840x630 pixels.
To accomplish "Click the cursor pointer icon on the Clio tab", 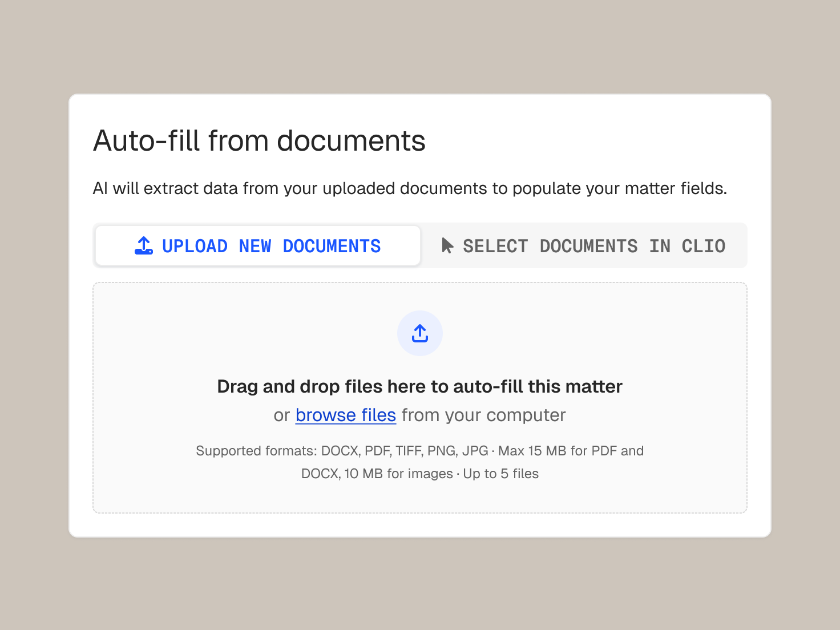I will (x=447, y=245).
